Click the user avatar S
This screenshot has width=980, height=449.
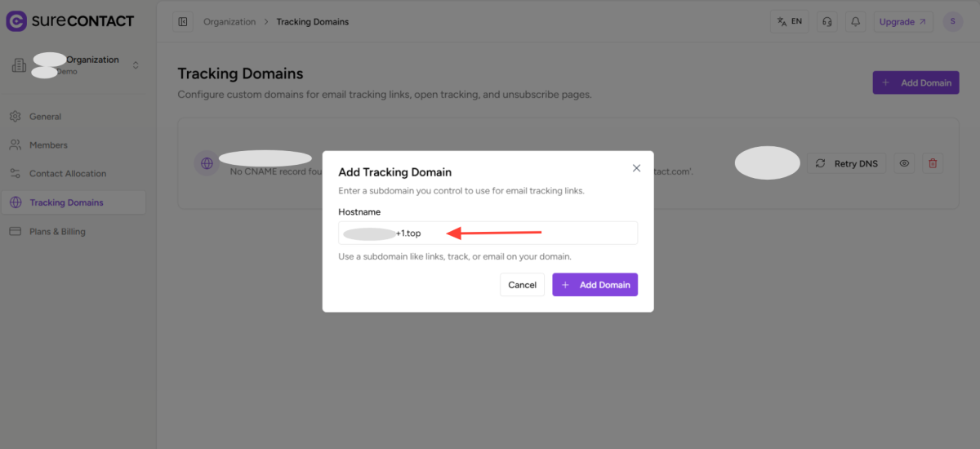(x=952, y=22)
